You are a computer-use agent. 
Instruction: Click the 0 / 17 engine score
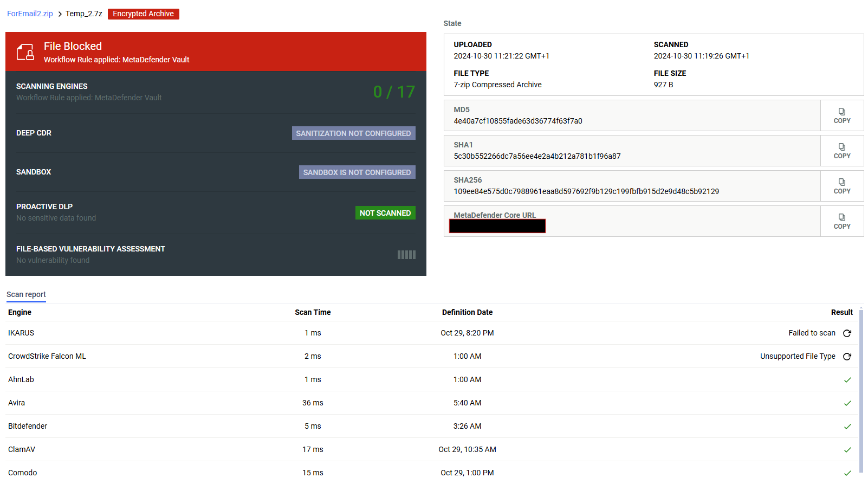pos(394,92)
